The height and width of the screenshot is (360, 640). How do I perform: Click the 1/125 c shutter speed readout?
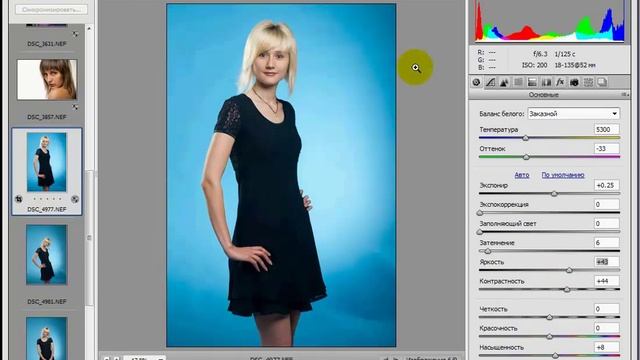click(565, 54)
